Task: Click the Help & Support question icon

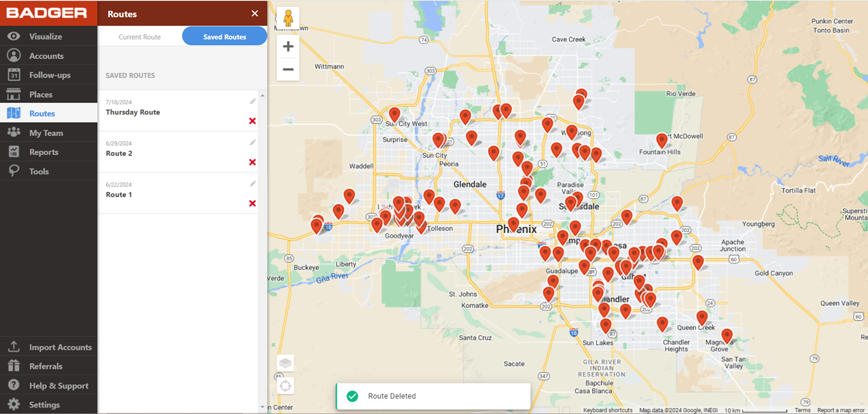Action: [x=14, y=385]
